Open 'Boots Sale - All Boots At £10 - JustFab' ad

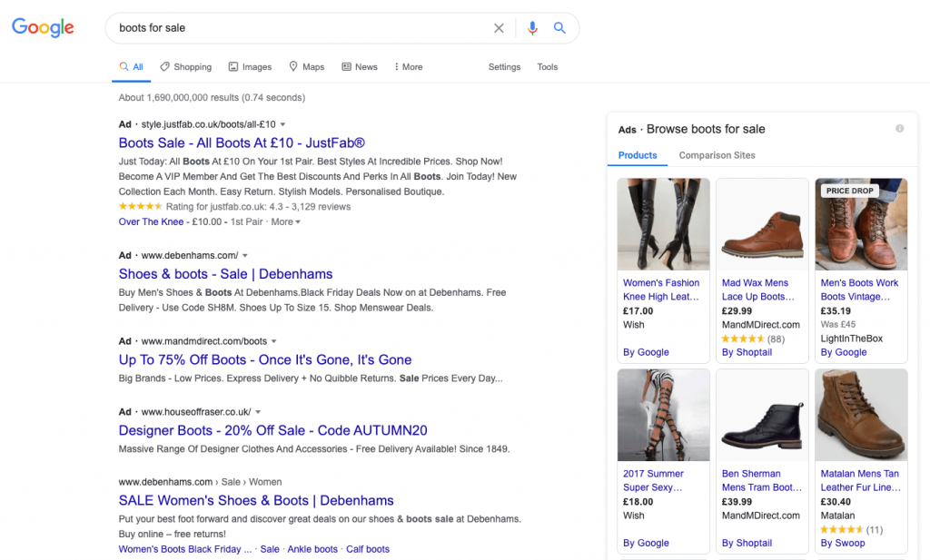coord(242,142)
